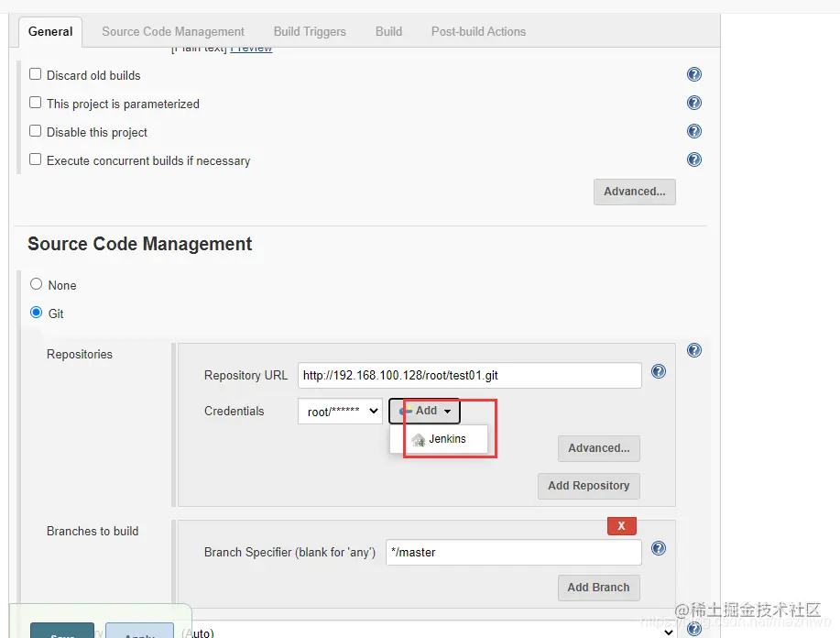Viewport: 840px width, 638px height.
Task: Open help icon beside Repository URL field
Action: click(x=659, y=371)
